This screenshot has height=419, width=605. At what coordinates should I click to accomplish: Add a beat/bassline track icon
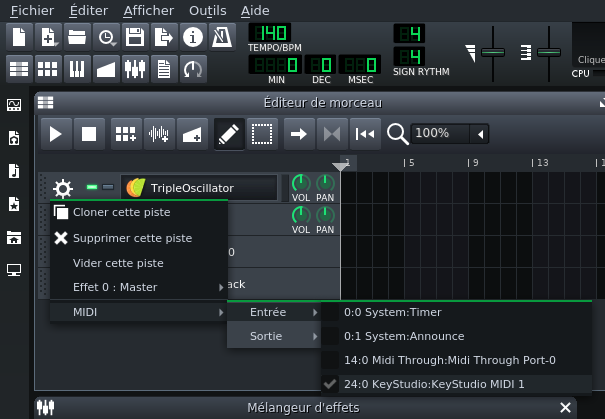click(126, 134)
